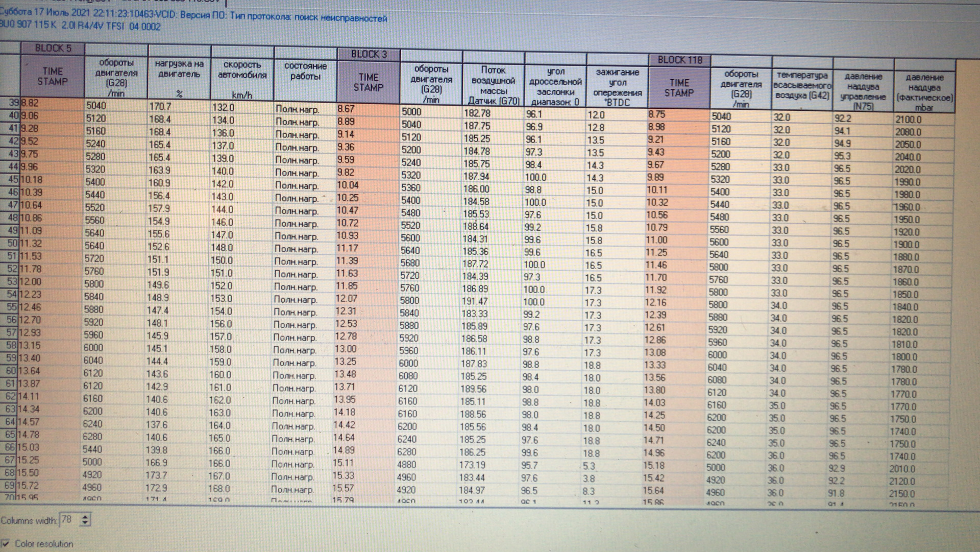Click the air mass value 191.47

click(x=474, y=302)
